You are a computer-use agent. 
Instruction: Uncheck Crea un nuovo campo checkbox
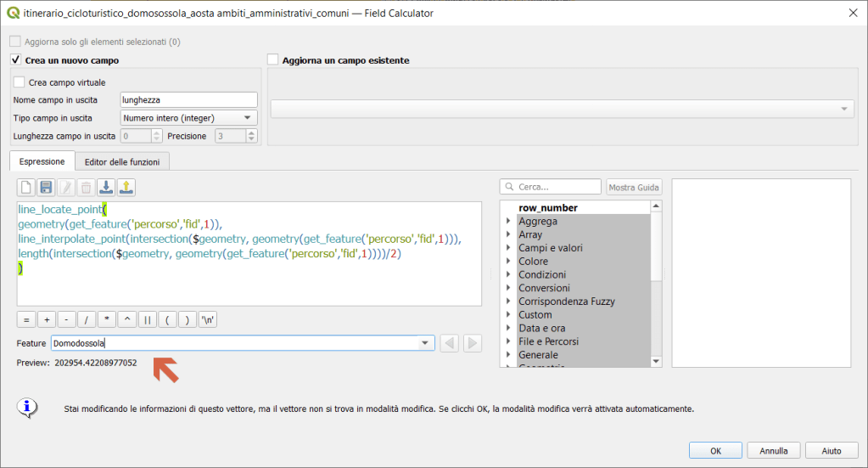[15, 60]
